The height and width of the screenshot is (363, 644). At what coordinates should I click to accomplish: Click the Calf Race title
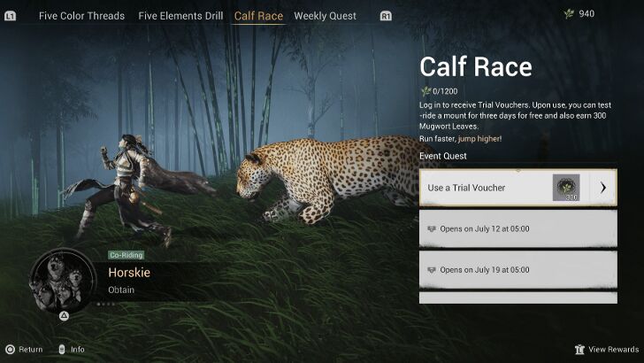476,66
